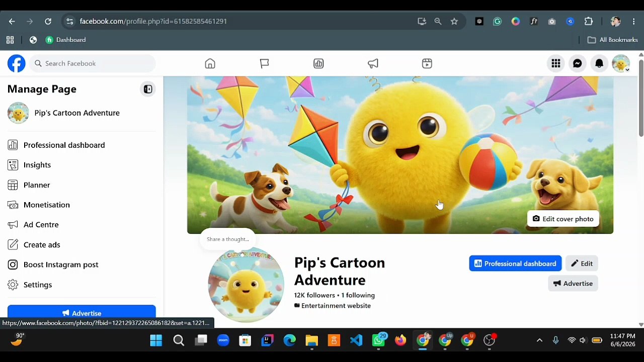Open Ad Centre from the sidebar
The width and height of the screenshot is (644, 362).
click(82, 225)
